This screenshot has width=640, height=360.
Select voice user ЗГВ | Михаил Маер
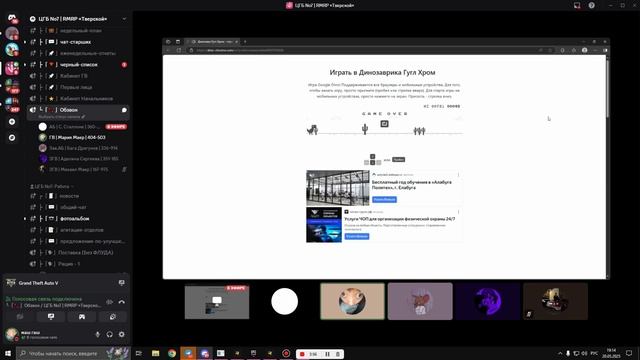82,169
